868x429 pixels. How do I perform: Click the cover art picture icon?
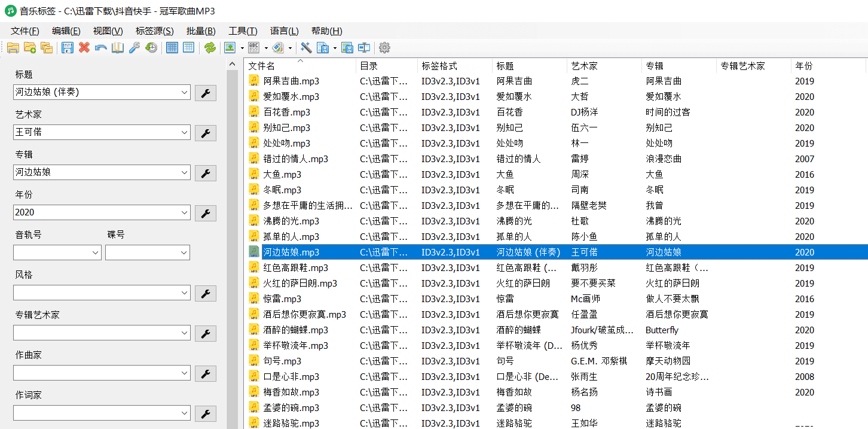(x=229, y=48)
